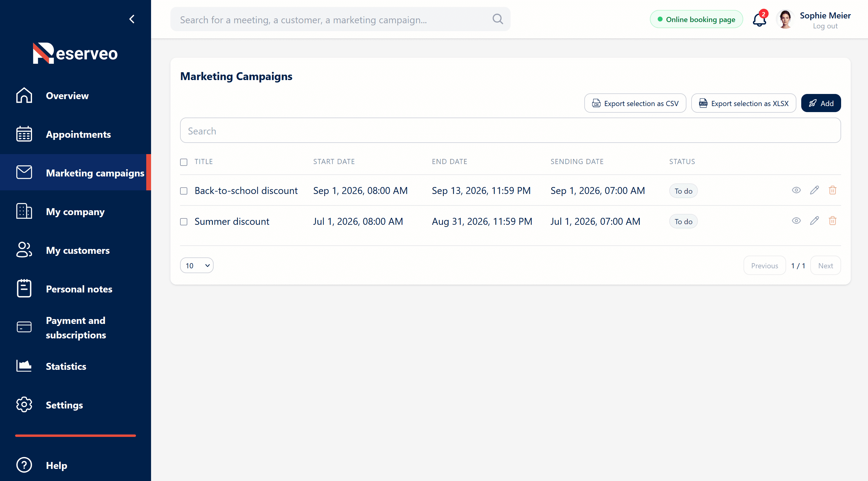The height and width of the screenshot is (481, 868).
Task: View the Back-to-school discount campaign via eye icon
Action: [x=796, y=190]
